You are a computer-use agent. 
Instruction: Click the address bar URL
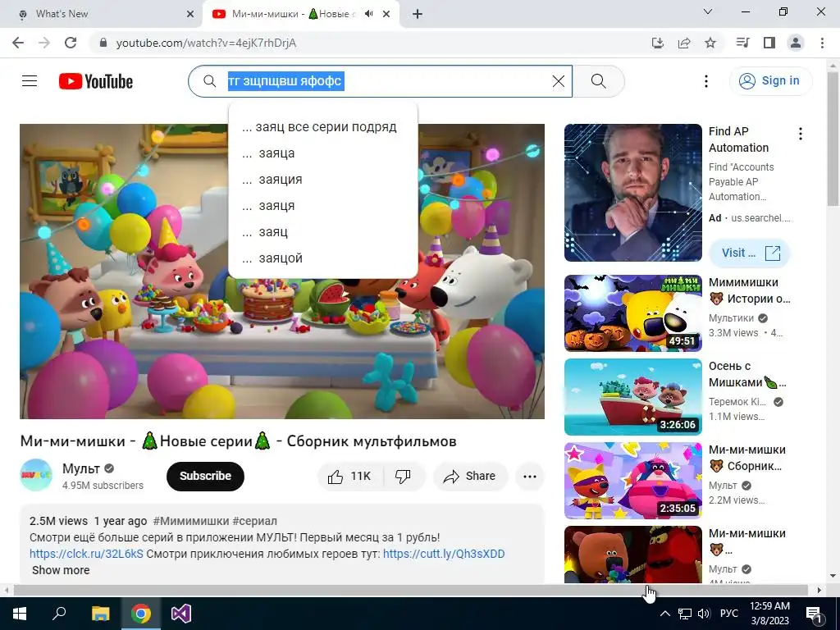pyautogui.click(x=206, y=43)
